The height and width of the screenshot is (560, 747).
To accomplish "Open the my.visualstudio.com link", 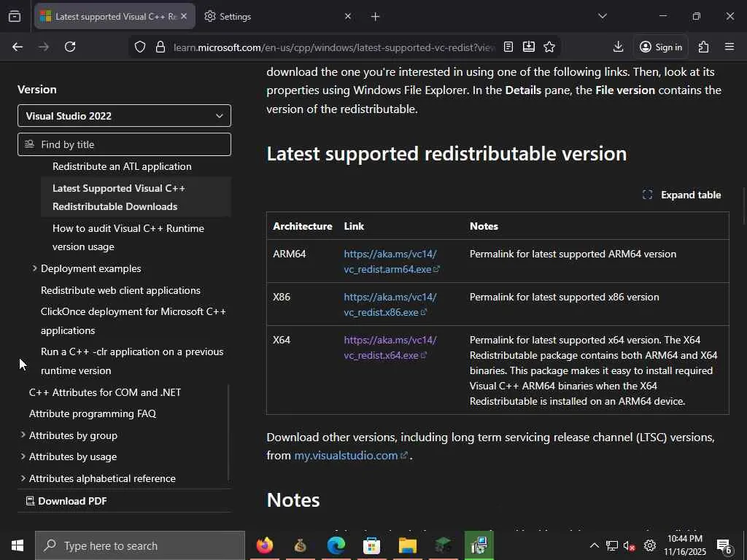I will coord(351,456).
